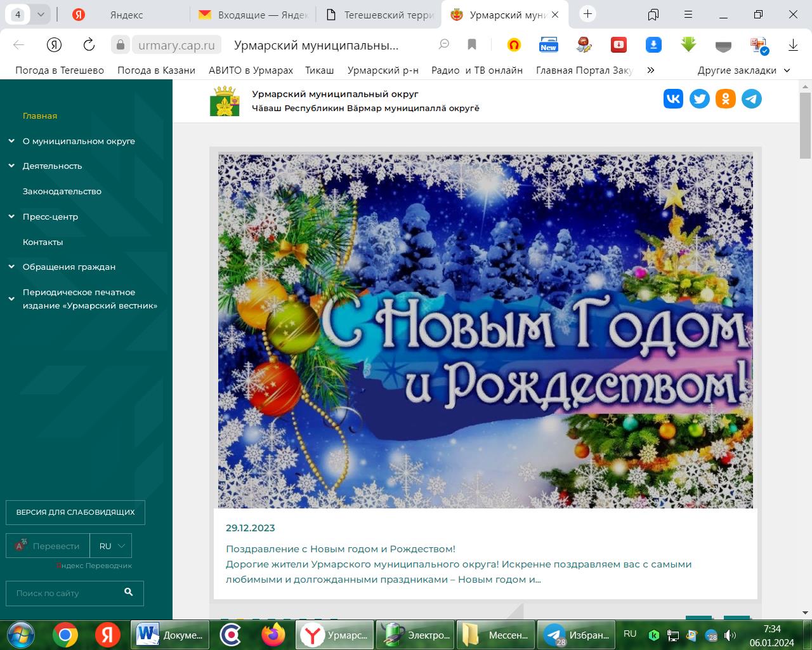The image size is (812, 650).
Task: Click the padlock site security icon
Action: click(120, 44)
